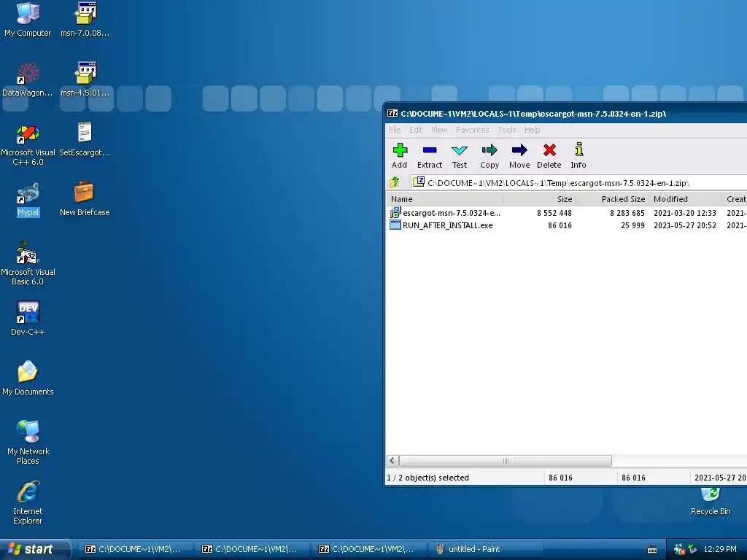
Task: Click the 7-Zip address path field
Action: click(x=578, y=183)
